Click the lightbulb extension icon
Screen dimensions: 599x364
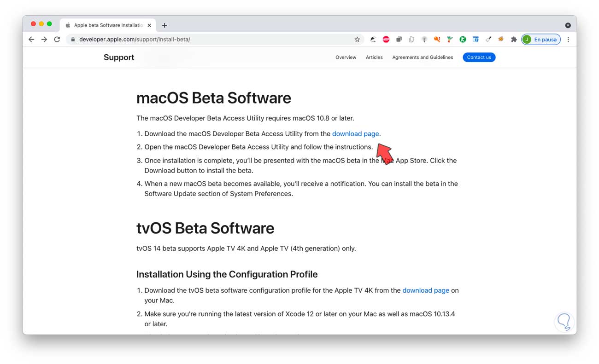(x=424, y=40)
